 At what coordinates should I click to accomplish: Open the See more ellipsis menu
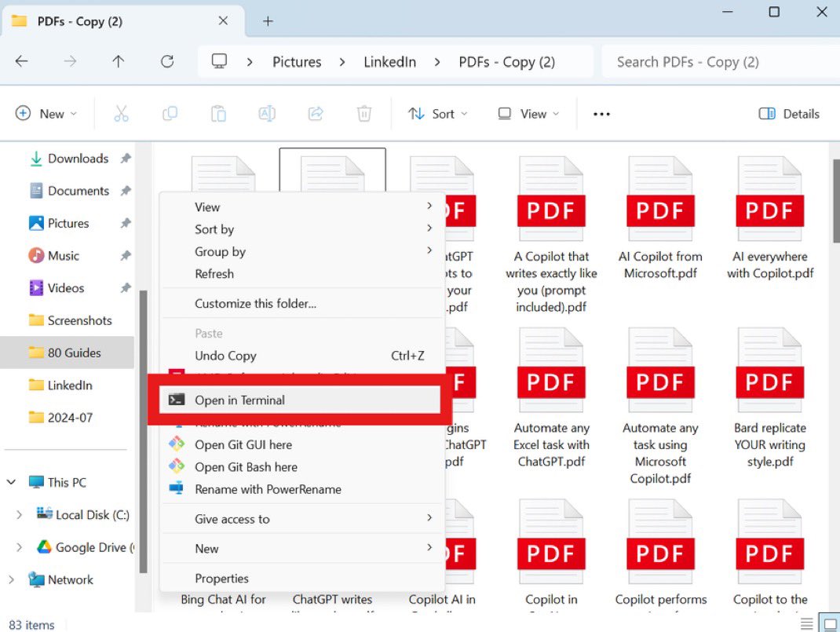(x=601, y=114)
